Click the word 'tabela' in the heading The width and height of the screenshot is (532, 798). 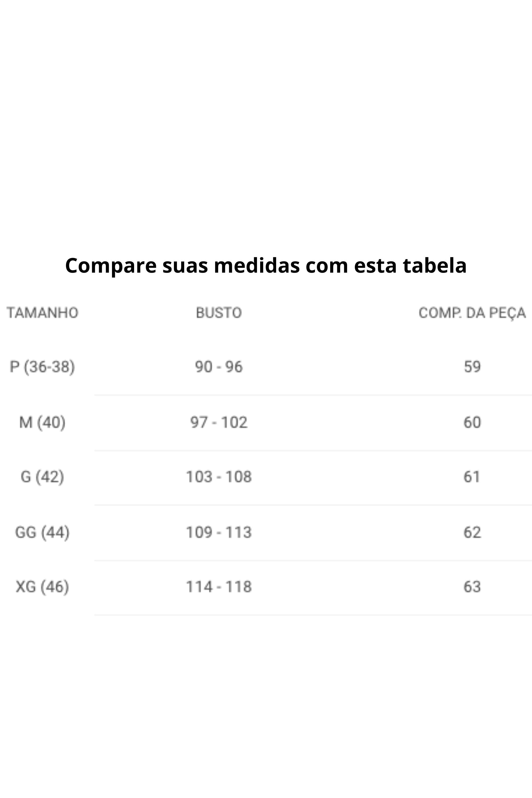pos(435,265)
